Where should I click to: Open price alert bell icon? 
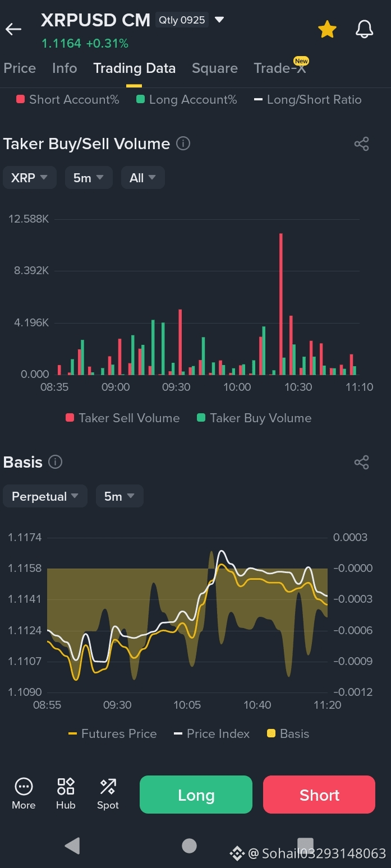point(365,29)
